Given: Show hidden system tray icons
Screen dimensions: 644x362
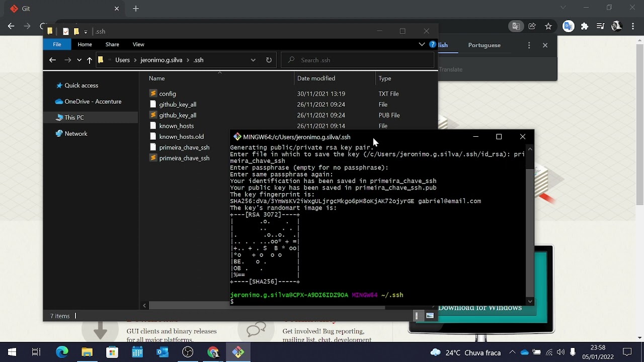Looking at the screenshot, I should point(512,352).
